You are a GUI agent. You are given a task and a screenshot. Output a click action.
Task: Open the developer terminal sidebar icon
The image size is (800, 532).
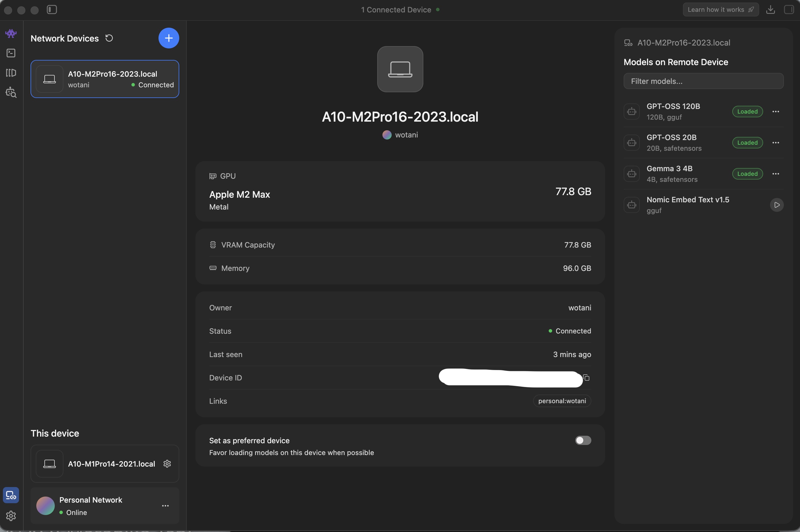(x=11, y=53)
